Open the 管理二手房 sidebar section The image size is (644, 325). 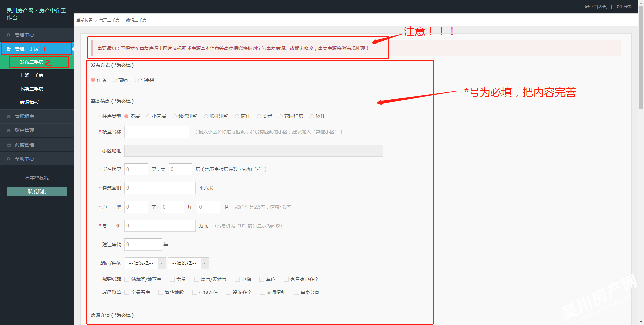tap(37, 49)
